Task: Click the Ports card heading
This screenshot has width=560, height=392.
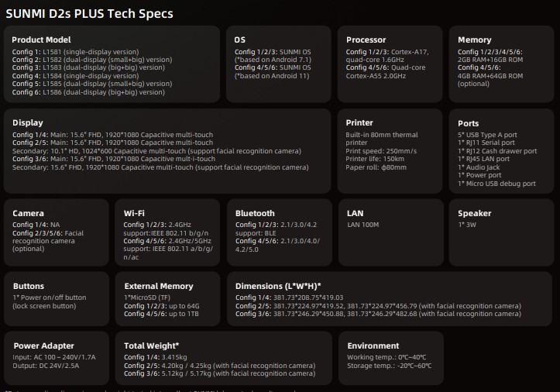Action: coord(468,123)
